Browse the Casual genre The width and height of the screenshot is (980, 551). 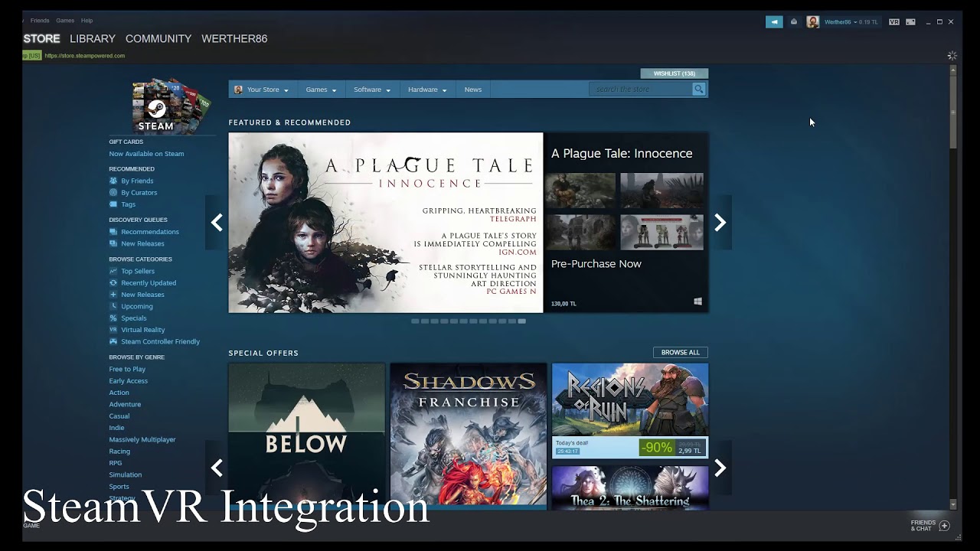pyautogui.click(x=119, y=416)
